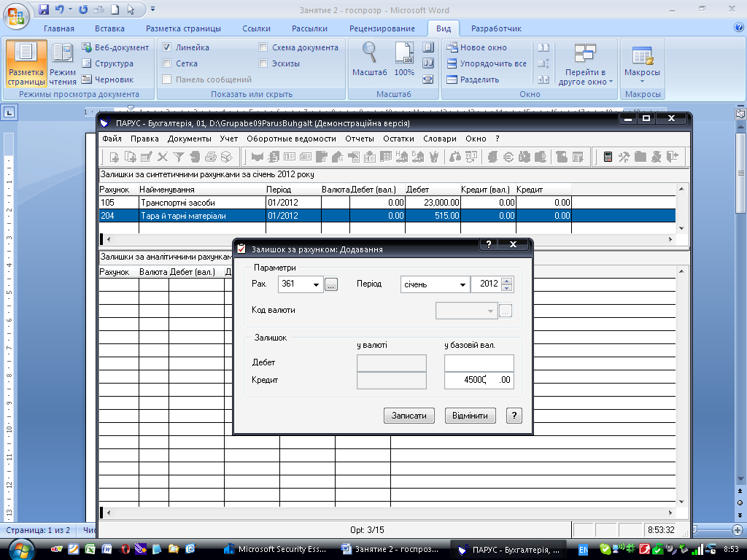
Task: Toggle the Setka checkbox in Word
Action: 167,63
